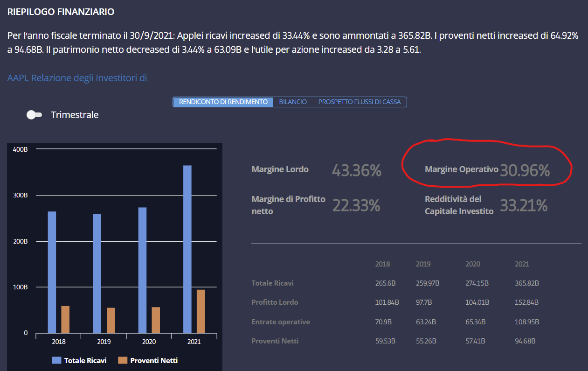The width and height of the screenshot is (588, 371).
Task: Click the 2020 Totale Ricavi blue bar
Action: [x=142, y=270]
